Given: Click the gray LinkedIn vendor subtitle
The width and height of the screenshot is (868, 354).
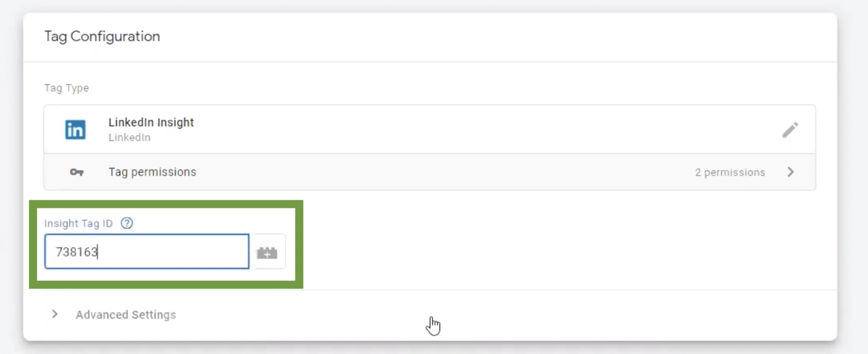Looking at the screenshot, I should click(129, 137).
